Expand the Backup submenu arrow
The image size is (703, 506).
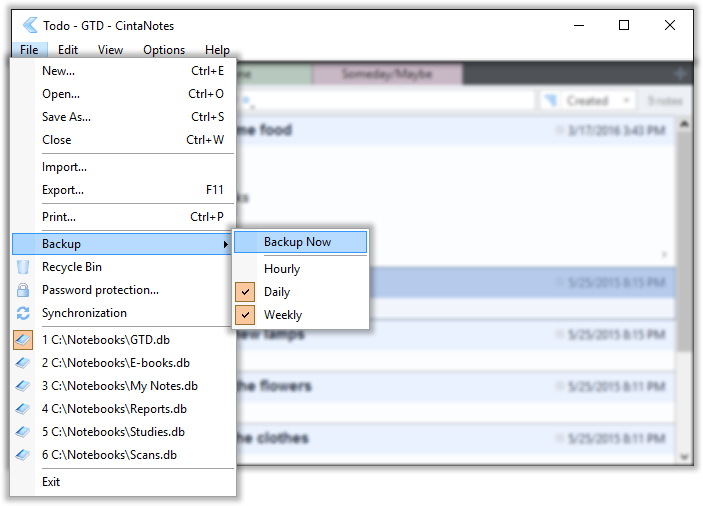pos(226,244)
